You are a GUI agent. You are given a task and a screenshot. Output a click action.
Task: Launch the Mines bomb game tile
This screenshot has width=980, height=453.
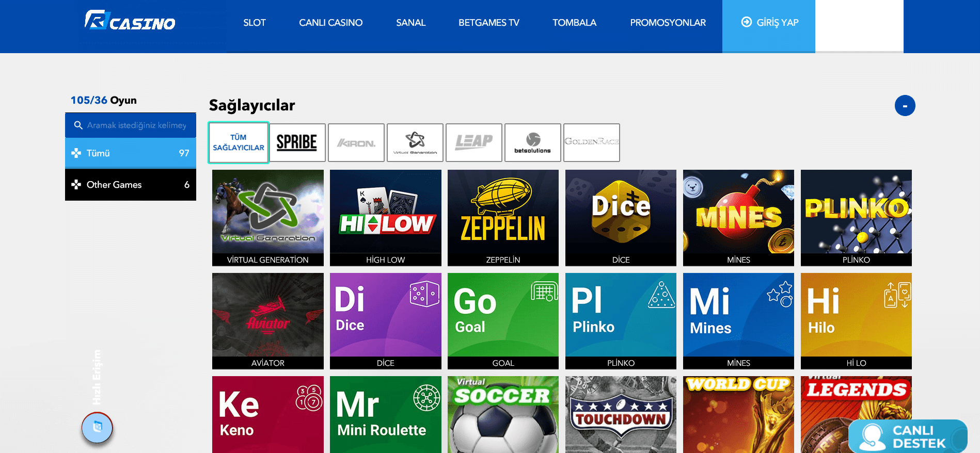[739, 218]
